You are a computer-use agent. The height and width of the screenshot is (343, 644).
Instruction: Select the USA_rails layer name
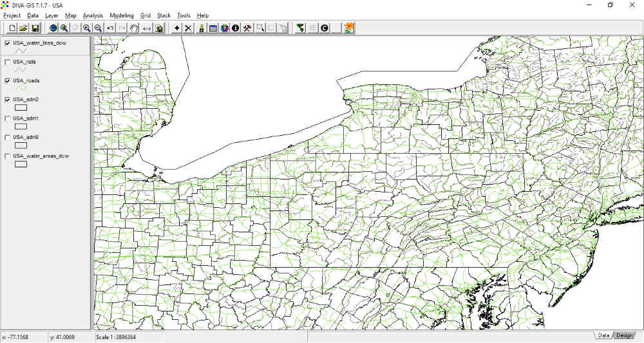24,62
